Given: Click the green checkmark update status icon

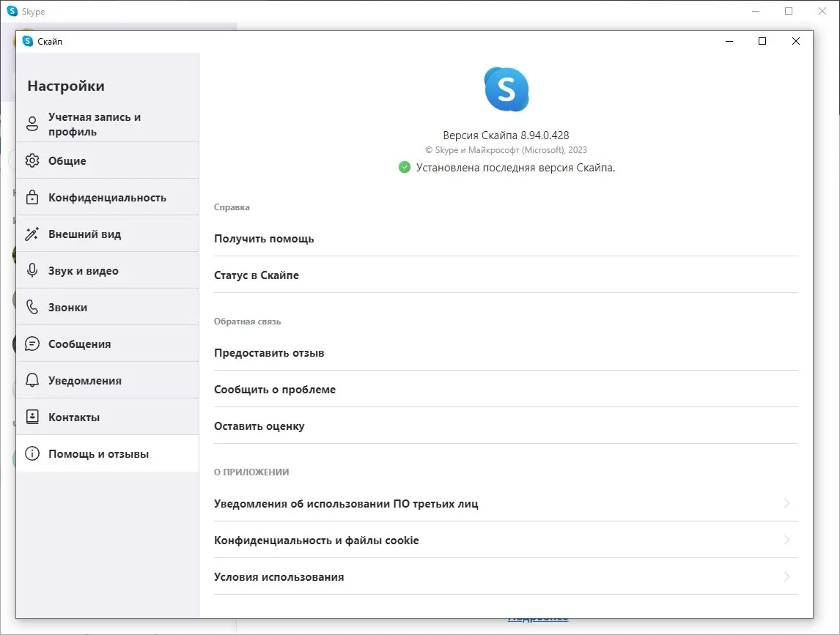Looking at the screenshot, I should pyautogui.click(x=405, y=168).
